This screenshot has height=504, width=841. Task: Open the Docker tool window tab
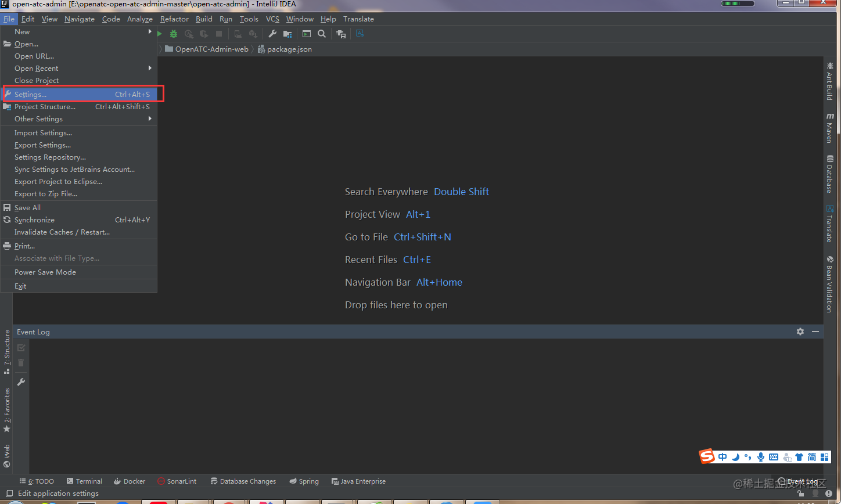(130, 481)
